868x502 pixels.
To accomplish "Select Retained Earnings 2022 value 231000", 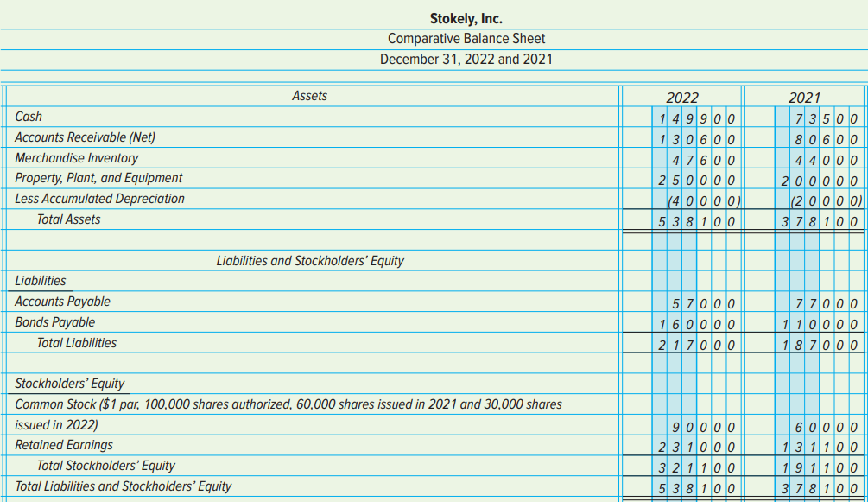I will 697,448.
